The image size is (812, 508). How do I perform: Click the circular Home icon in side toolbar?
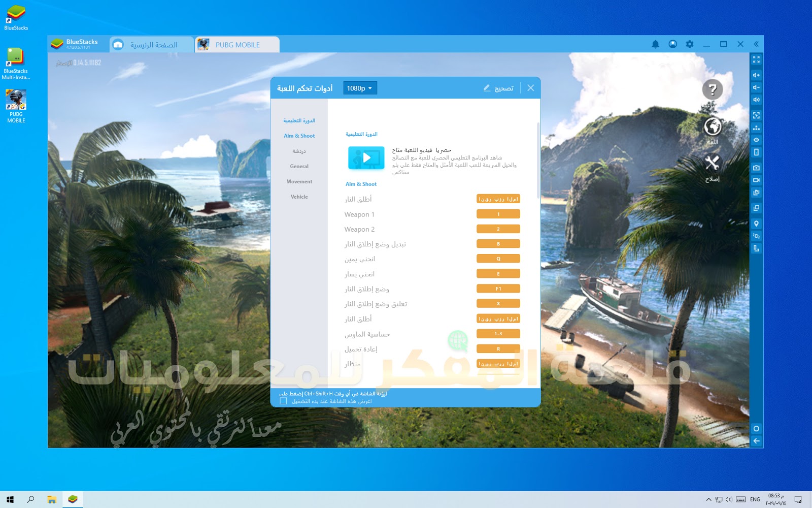[756, 429]
